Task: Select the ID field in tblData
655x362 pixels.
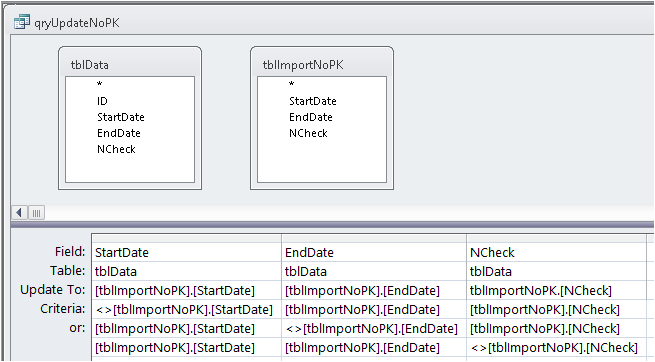Action: [x=102, y=101]
